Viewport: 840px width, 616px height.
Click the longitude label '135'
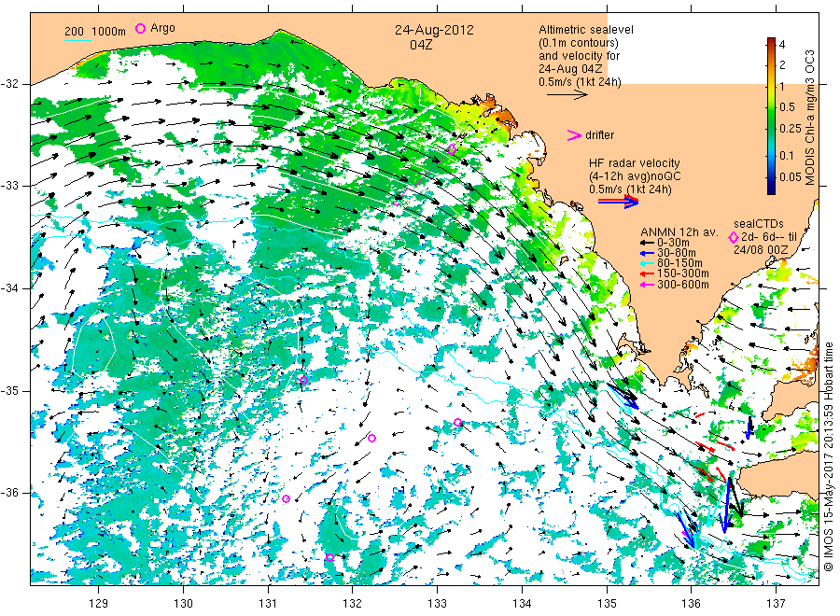[607, 604]
